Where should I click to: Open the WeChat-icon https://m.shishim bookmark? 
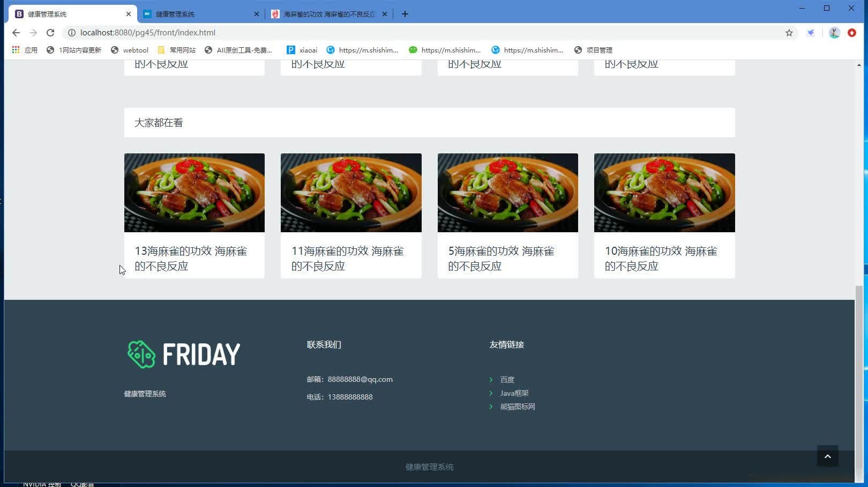tap(445, 50)
